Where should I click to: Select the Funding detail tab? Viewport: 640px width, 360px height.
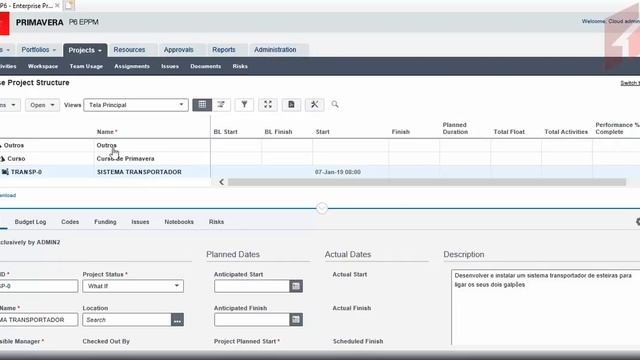pos(105,222)
